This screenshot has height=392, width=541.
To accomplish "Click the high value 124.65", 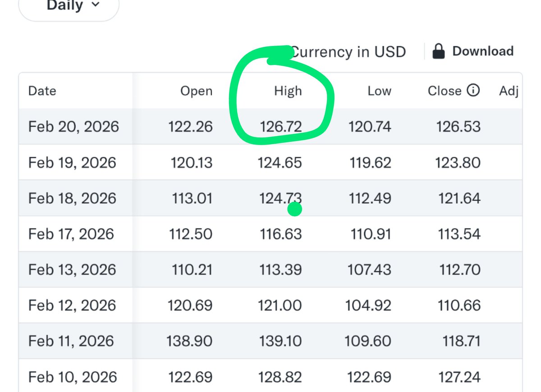I will click(280, 163).
